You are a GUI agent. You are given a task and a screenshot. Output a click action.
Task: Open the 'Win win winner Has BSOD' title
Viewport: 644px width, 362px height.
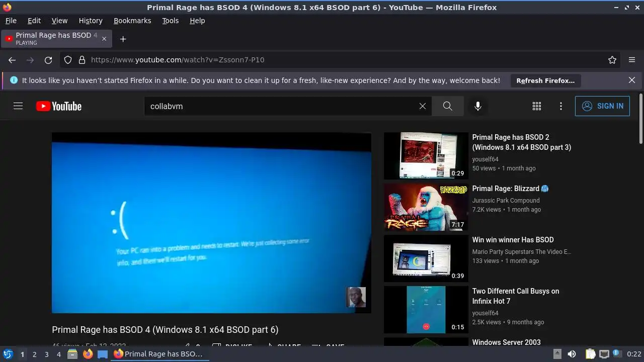click(x=513, y=240)
